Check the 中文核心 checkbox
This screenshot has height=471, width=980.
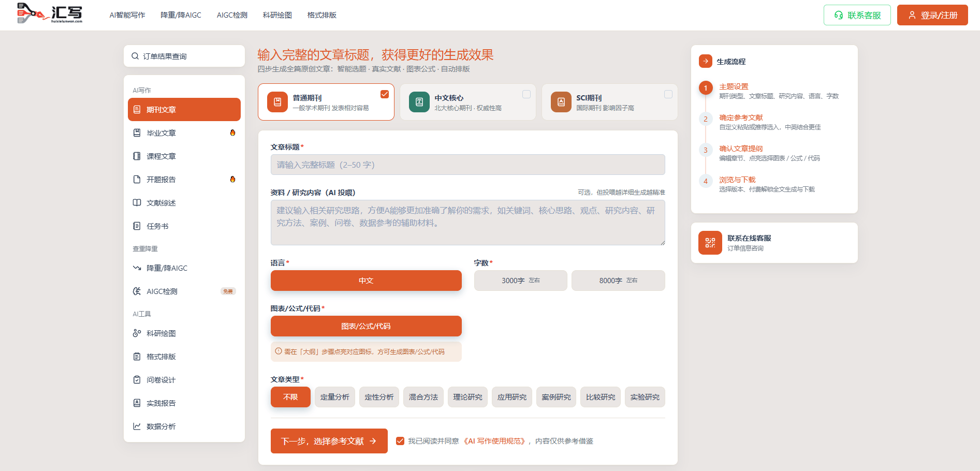[526, 94]
